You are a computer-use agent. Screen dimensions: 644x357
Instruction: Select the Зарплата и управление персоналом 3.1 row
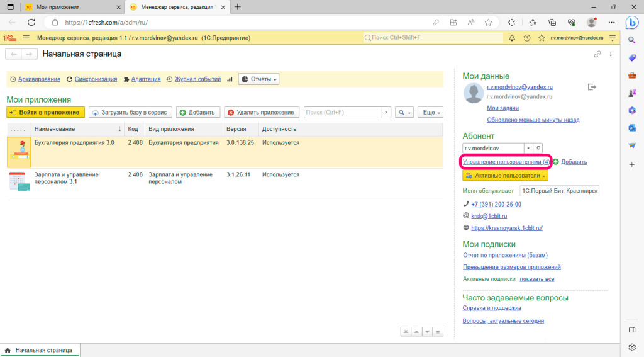66,178
